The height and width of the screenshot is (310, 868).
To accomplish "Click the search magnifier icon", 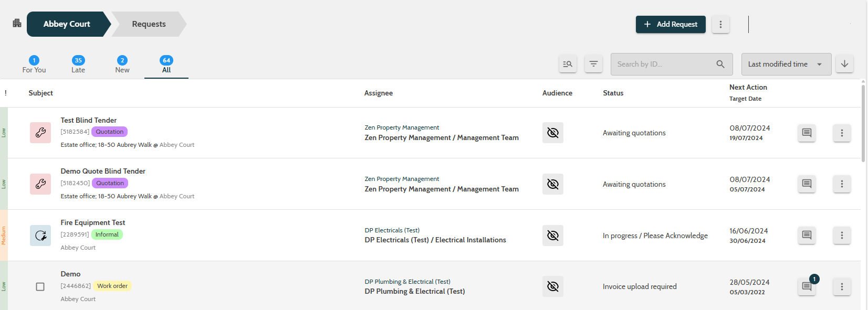I will point(720,64).
